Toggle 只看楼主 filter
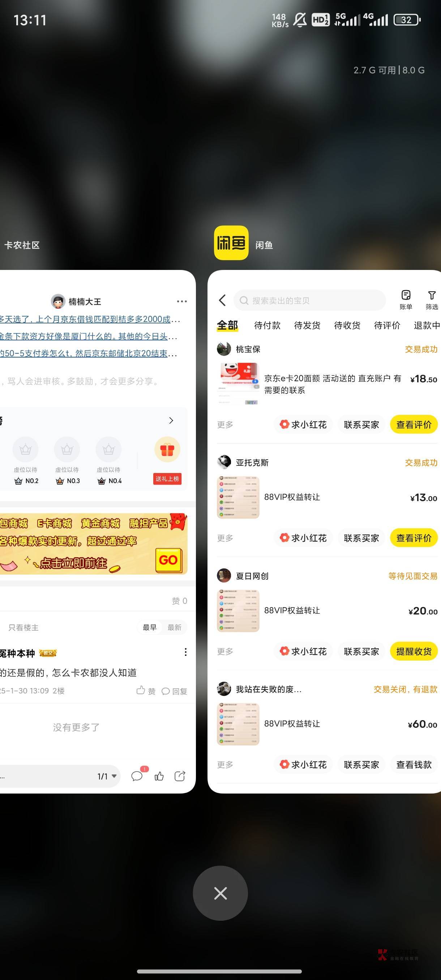Image resolution: width=441 pixels, height=980 pixels. 23,627
